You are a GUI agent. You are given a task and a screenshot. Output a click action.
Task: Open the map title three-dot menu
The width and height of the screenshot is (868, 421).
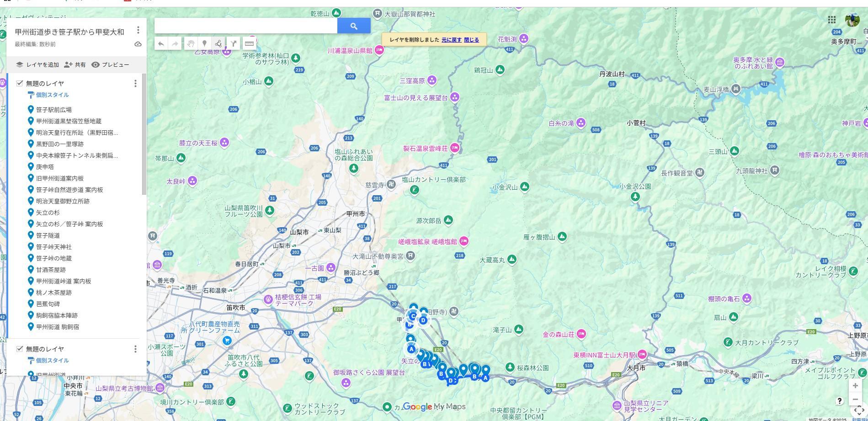coord(138,30)
